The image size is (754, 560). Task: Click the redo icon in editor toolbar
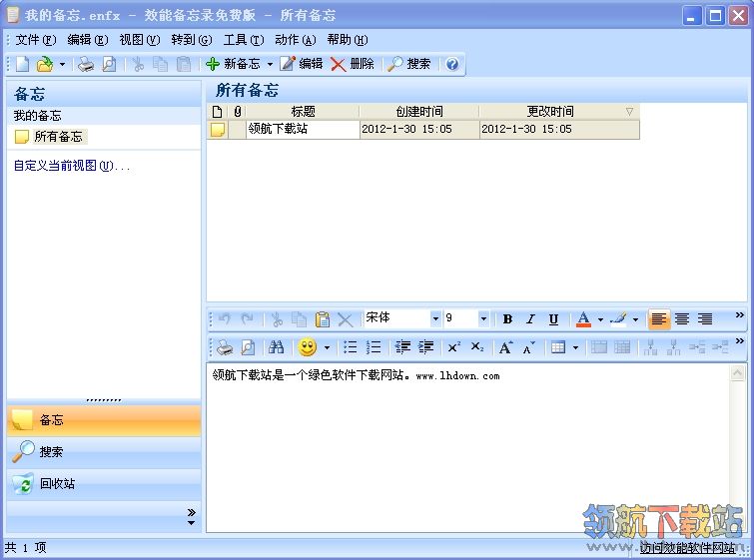[x=247, y=319]
